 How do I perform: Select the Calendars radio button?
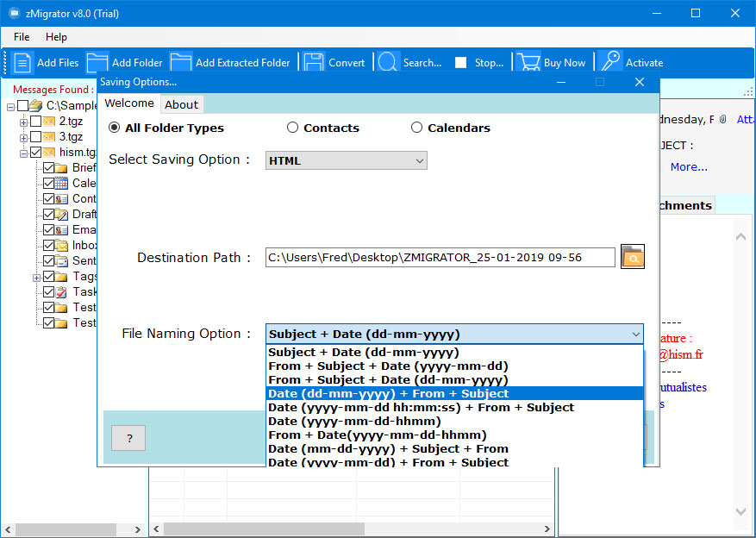click(x=416, y=128)
